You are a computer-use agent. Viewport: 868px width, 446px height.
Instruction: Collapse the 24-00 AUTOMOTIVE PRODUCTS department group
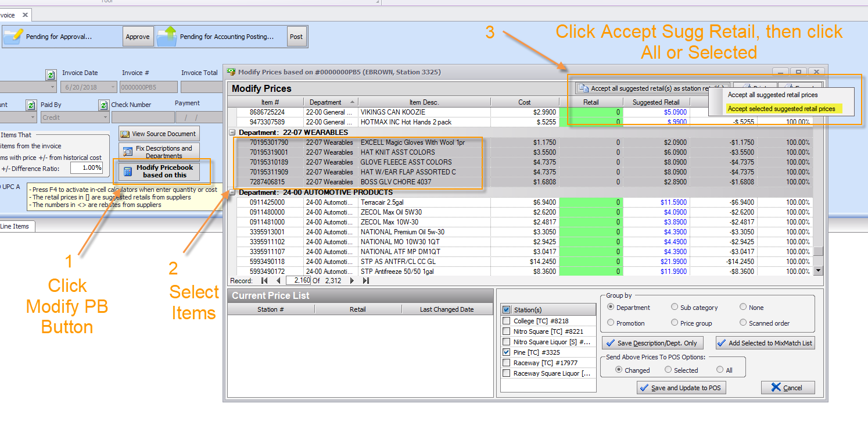point(233,192)
